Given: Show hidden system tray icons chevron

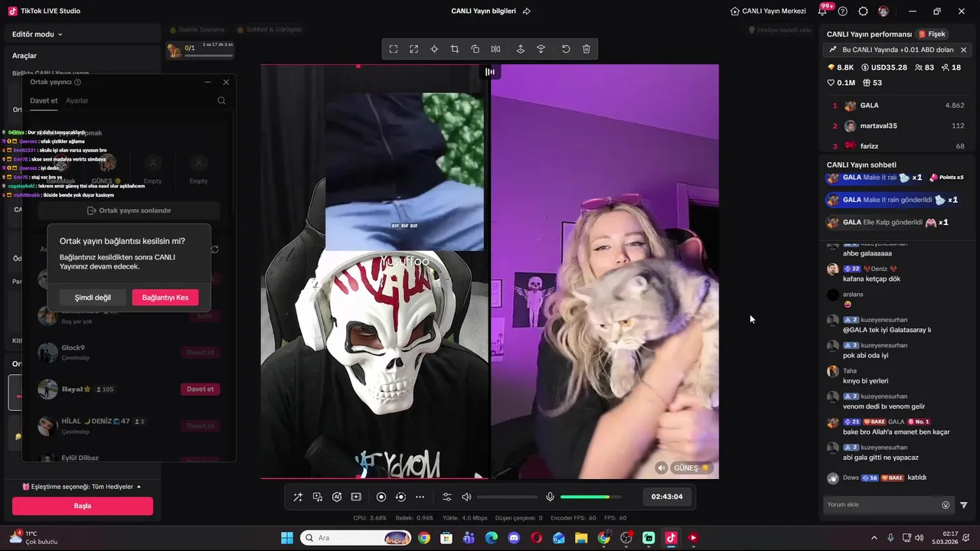Looking at the screenshot, I should point(874,538).
